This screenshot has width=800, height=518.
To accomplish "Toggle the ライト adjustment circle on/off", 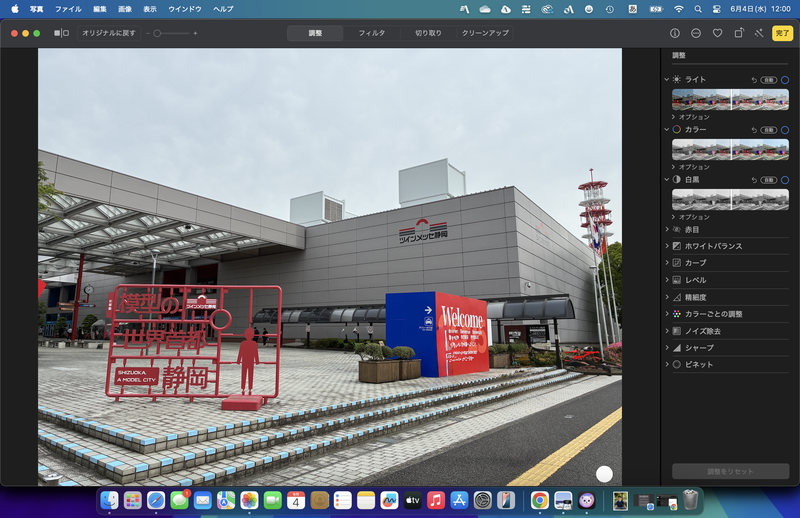I will (x=785, y=80).
